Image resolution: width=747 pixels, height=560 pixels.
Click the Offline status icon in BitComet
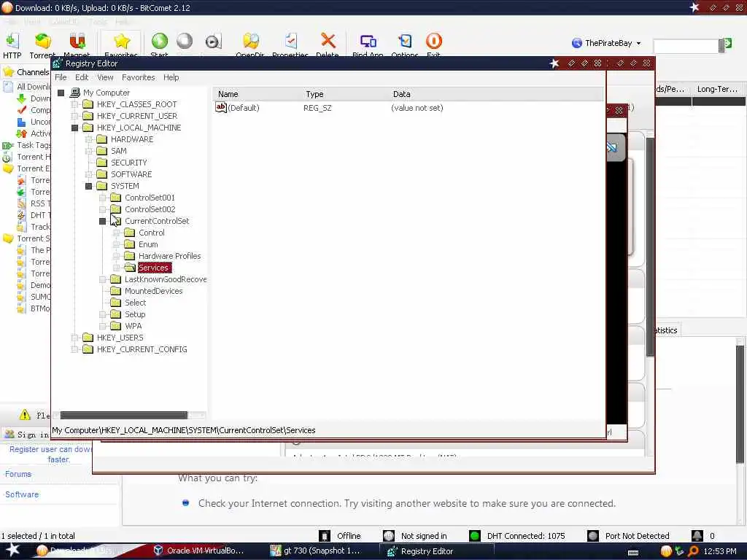tap(325, 536)
